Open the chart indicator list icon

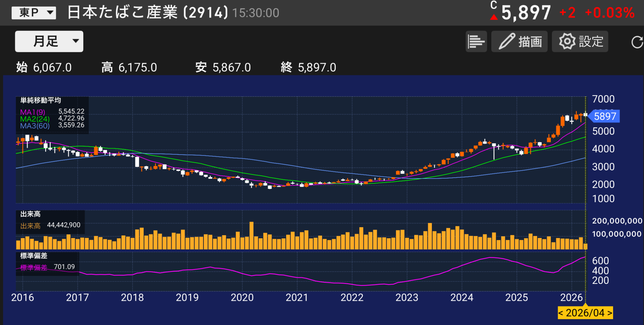click(476, 41)
